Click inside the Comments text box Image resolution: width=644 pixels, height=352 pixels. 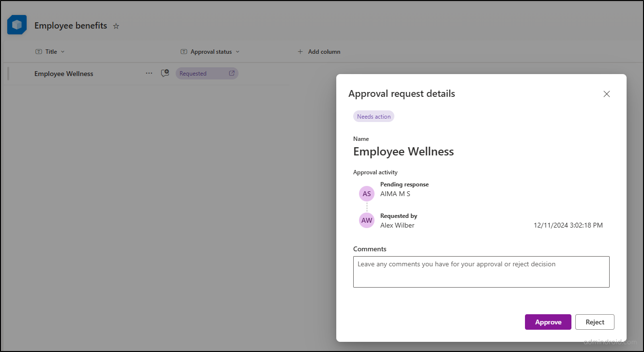pyautogui.click(x=481, y=271)
